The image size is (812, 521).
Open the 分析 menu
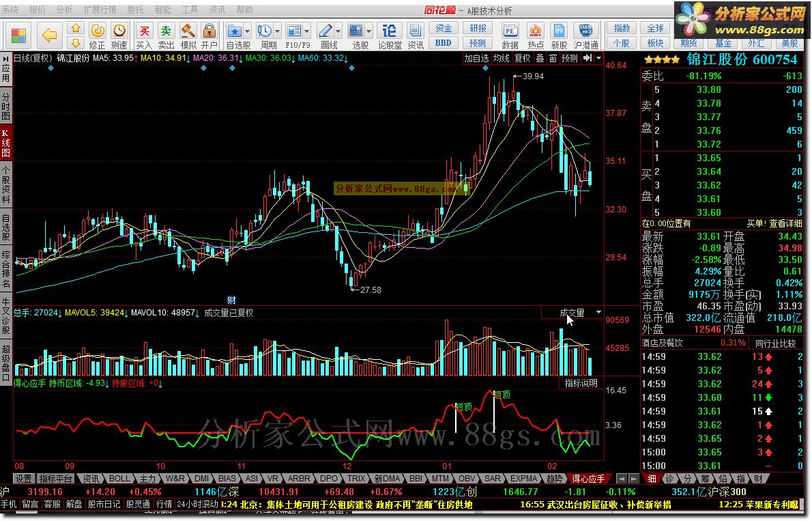click(65, 10)
